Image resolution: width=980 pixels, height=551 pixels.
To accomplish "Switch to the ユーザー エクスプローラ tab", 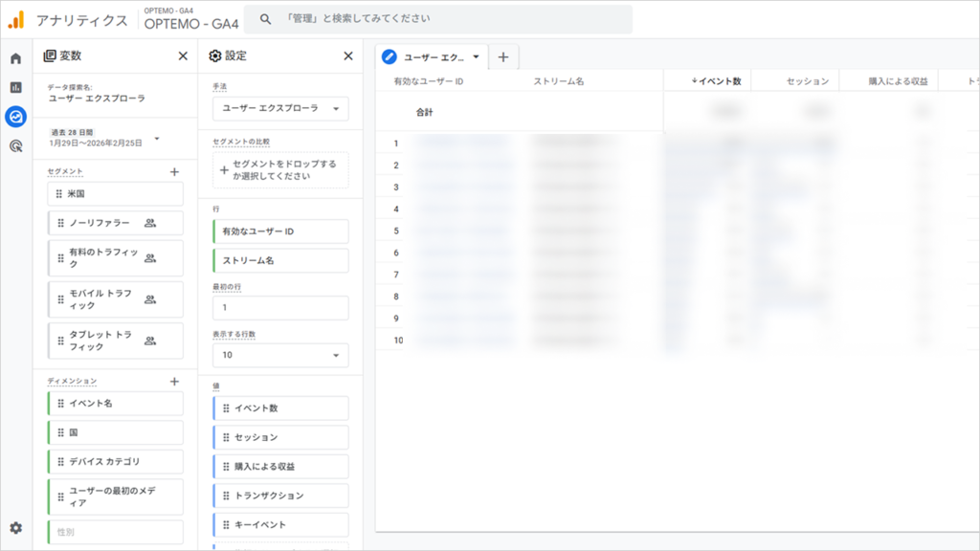I will click(x=435, y=56).
